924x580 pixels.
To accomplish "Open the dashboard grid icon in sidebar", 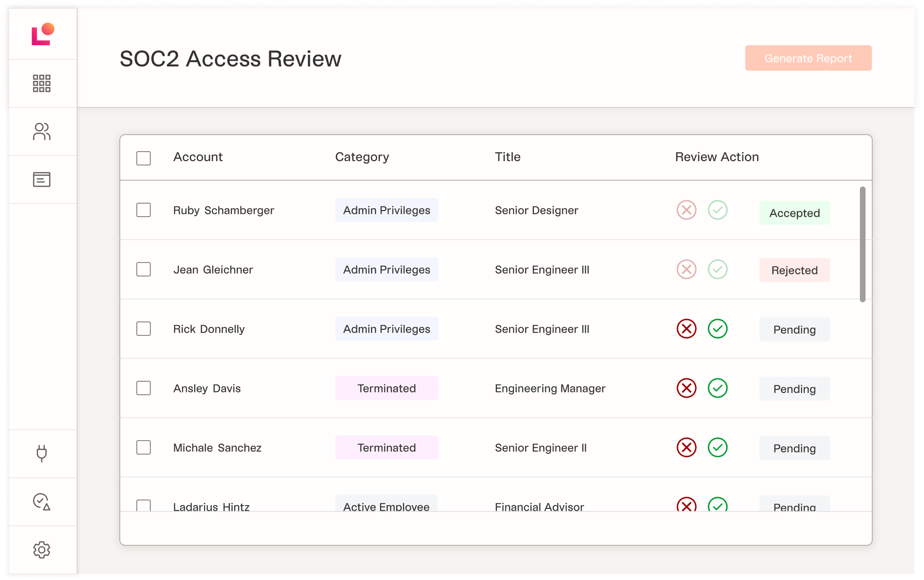I will coord(41,83).
